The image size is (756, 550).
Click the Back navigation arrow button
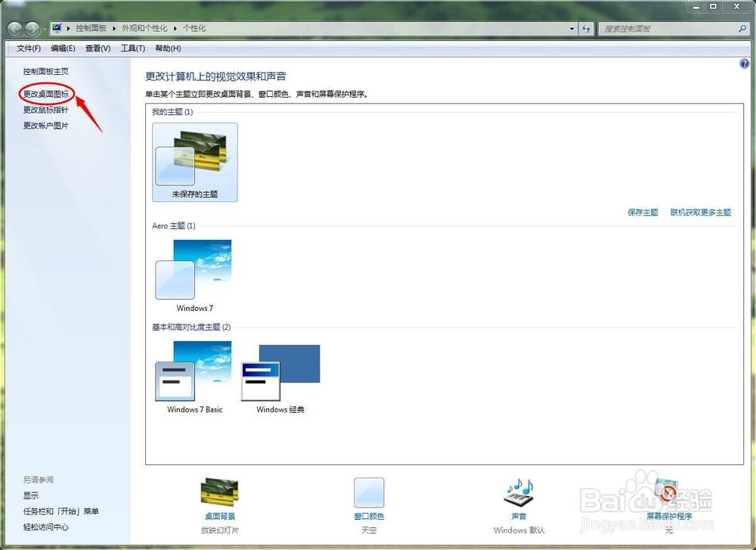[x=15, y=30]
